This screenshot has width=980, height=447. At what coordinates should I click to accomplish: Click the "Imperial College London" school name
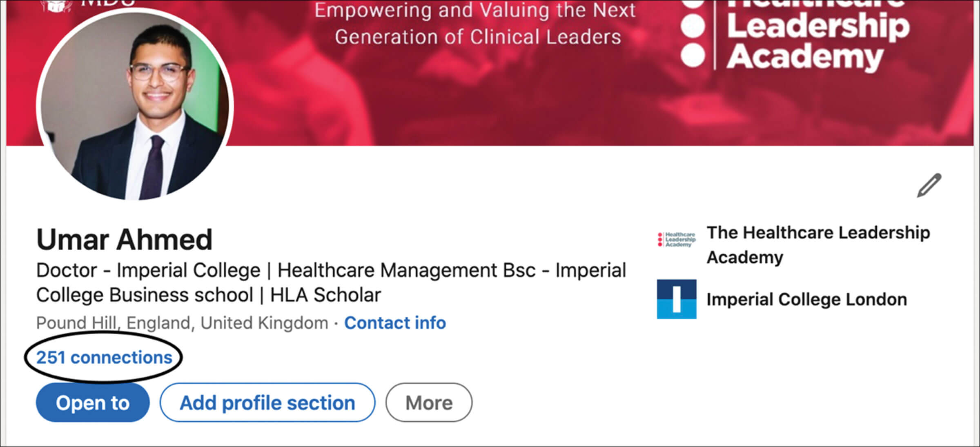click(806, 299)
